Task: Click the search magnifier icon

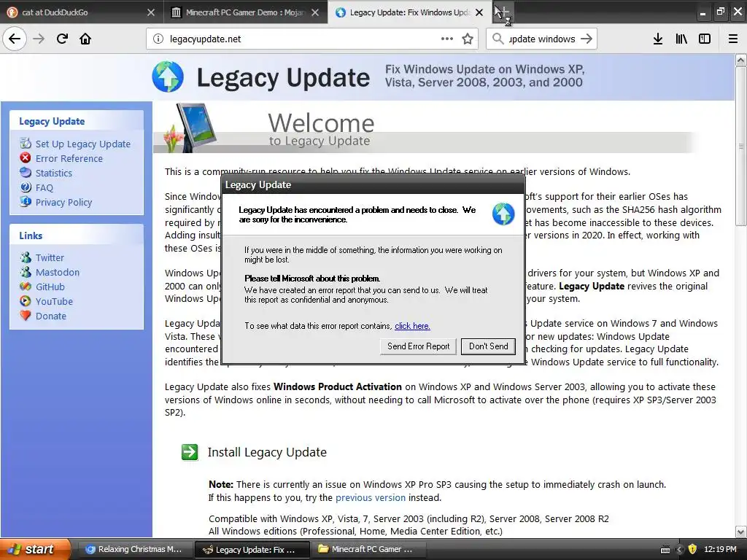Action: click(498, 39)
